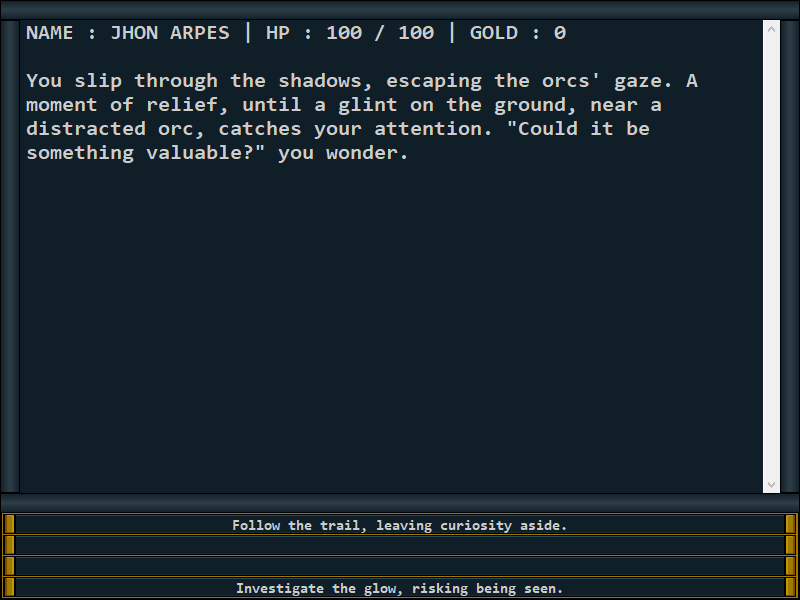Viewport: 800px width, 600px height.
Task: Click left gold cap of second blank choice row
Action: coord(9,545)
